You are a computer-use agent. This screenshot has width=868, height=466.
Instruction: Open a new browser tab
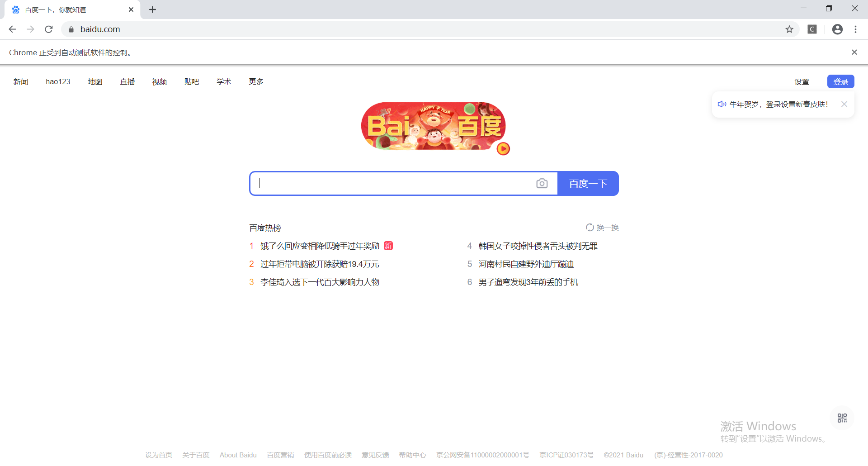(x=153, y=10)
